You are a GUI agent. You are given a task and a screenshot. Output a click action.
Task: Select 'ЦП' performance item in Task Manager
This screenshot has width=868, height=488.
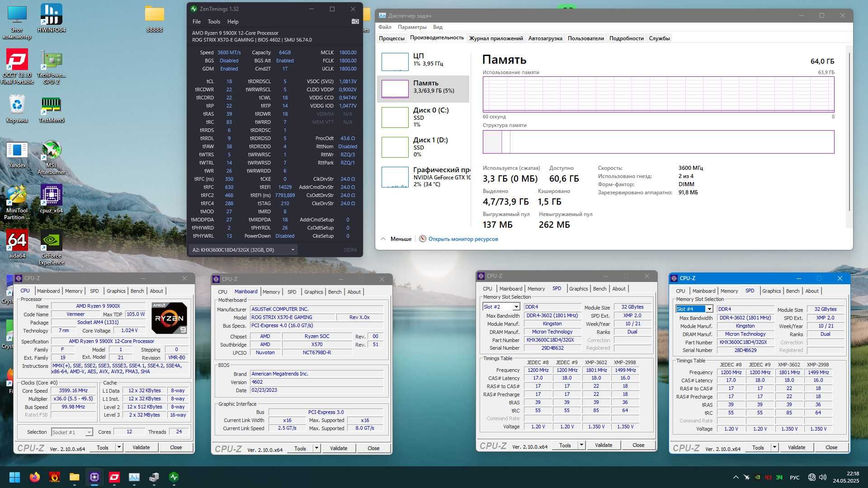pyautogui.click(x=423, y=61)
